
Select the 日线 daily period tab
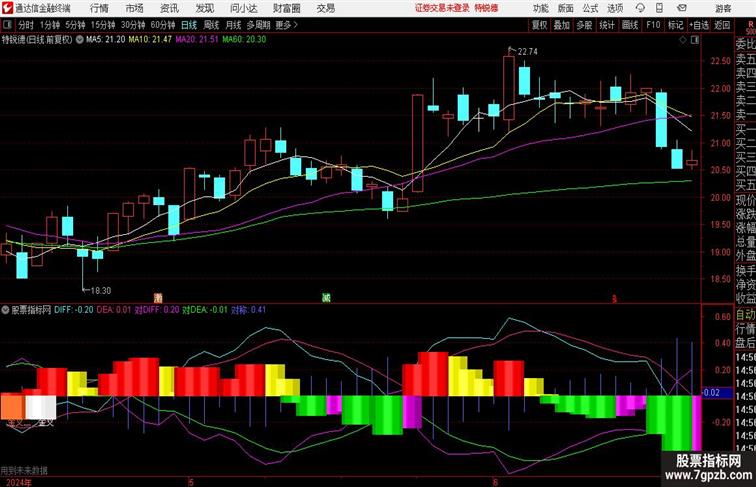(x=189, y=25)
